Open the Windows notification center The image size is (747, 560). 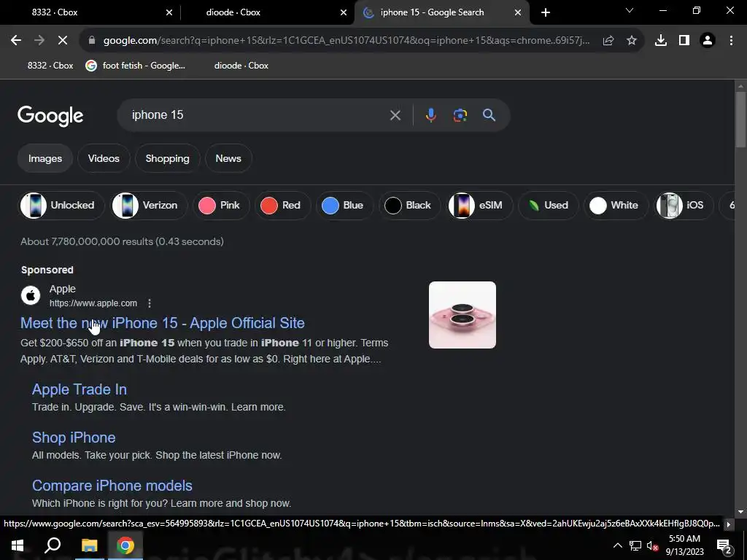[724, 545]
